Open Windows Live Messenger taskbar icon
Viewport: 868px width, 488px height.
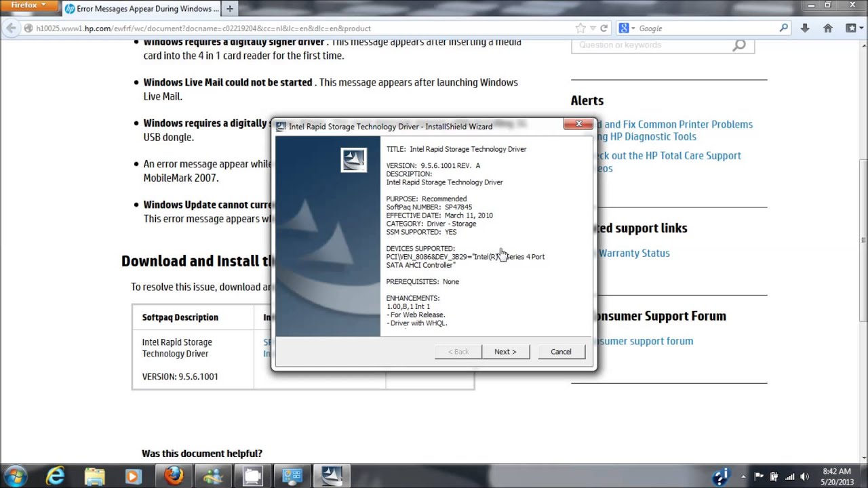(x=213, y=476)
